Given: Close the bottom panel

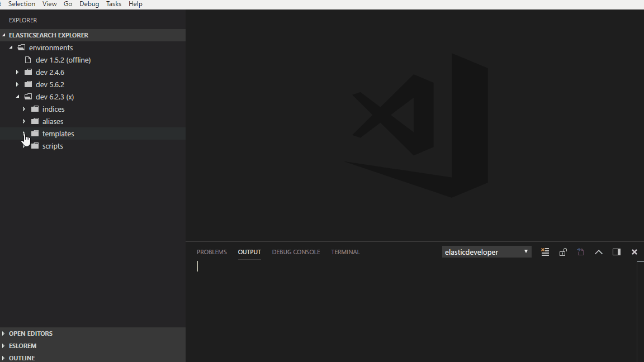Looking at the screenshot, I should (x=634, y=252).
